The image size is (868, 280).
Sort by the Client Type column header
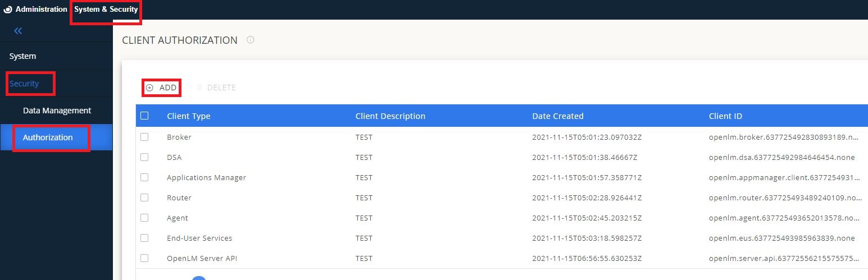[188, 116]
